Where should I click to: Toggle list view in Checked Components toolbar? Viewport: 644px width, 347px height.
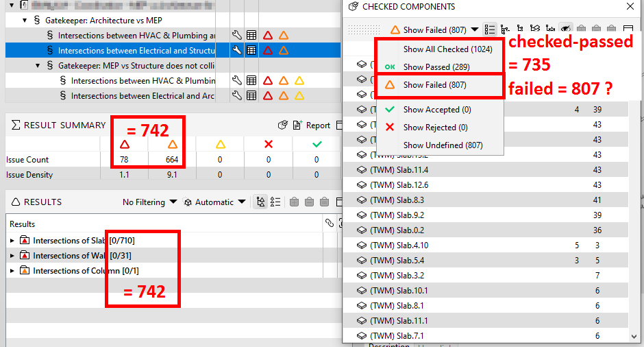[x=490, y=29]
